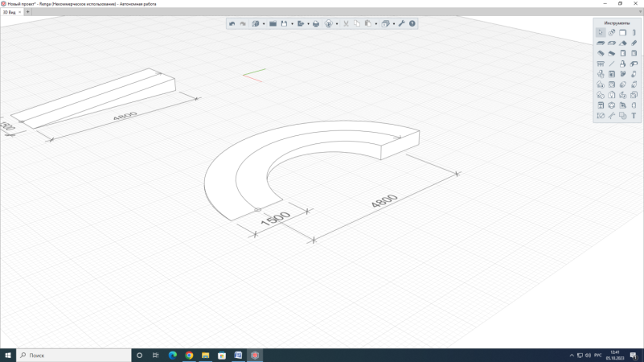Select the Beam tool
Viewport: 644px width, 362px height.
pyautogui.click(x=634, y=43)
